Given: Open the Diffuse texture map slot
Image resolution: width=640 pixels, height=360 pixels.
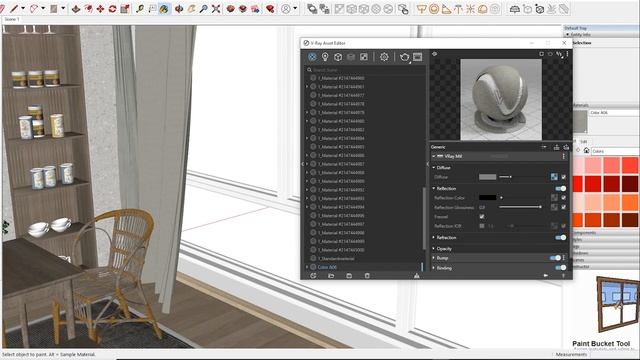Looking at the screenshot, I should pyautogui.click(x=554, y=177).
